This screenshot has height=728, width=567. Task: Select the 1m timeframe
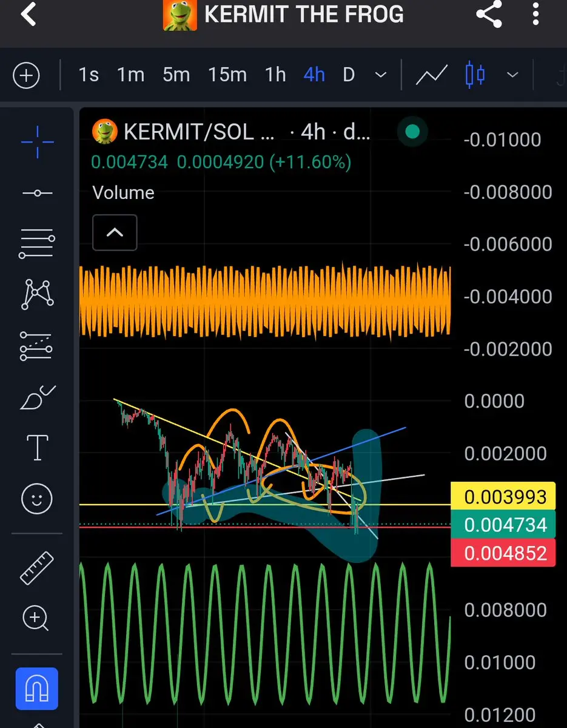pos(130,75)
